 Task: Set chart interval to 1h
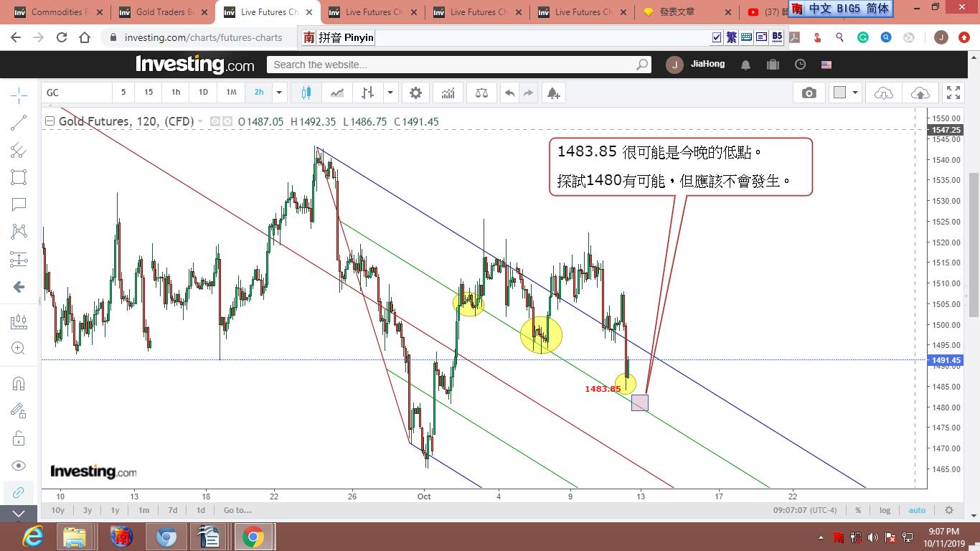pyautogui.click(x=176, y=92)
